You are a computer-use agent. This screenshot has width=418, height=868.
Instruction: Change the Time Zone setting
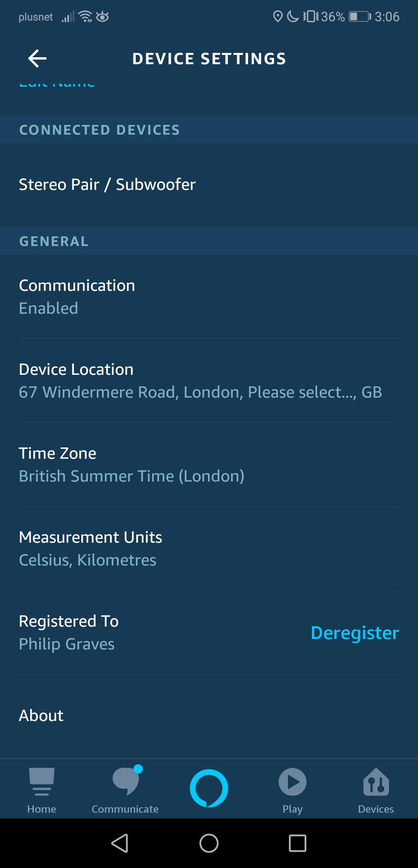point(132,465)
